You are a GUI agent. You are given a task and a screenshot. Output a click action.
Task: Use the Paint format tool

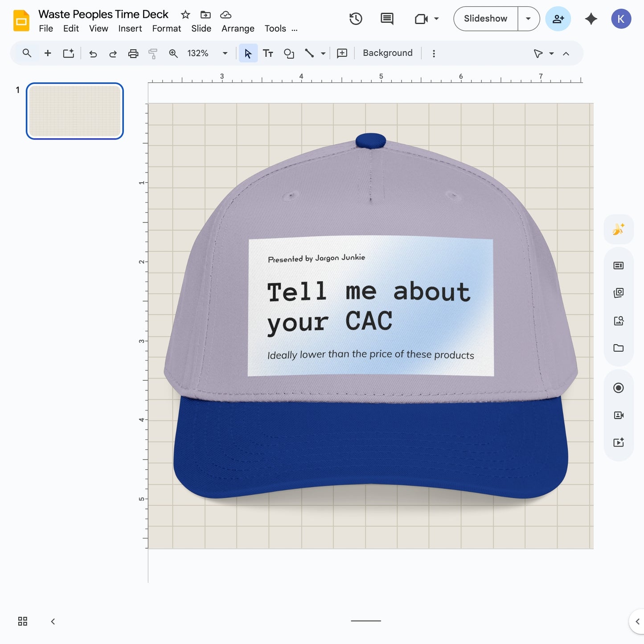coord(153,53)
